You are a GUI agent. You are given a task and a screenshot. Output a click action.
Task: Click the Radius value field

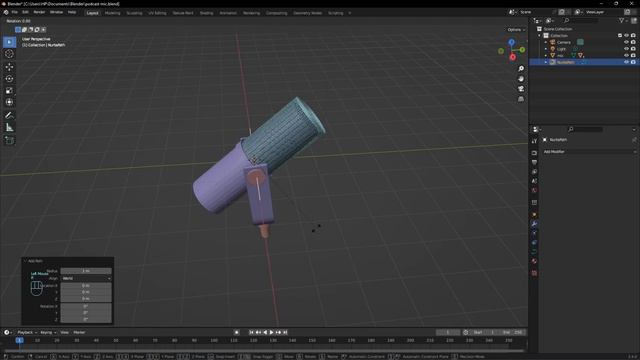click(86, 271)
